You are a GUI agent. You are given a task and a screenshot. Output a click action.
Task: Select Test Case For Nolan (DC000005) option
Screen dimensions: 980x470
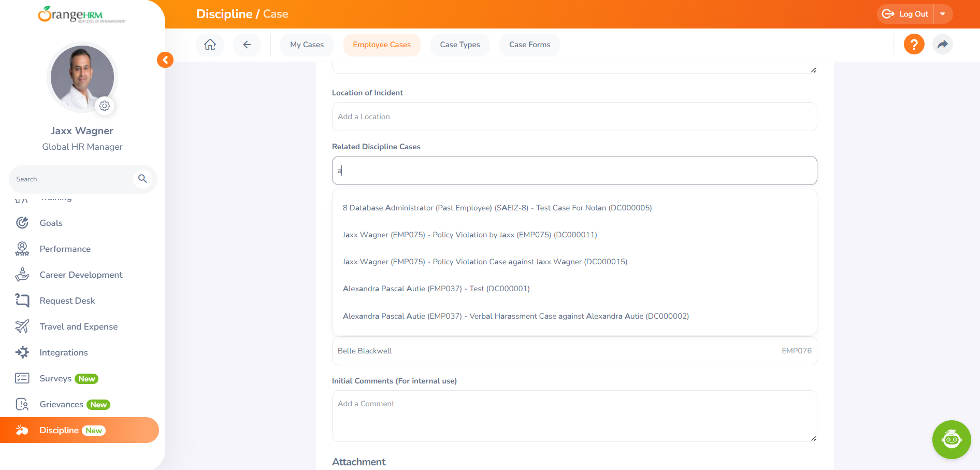(x=497, y=208)
